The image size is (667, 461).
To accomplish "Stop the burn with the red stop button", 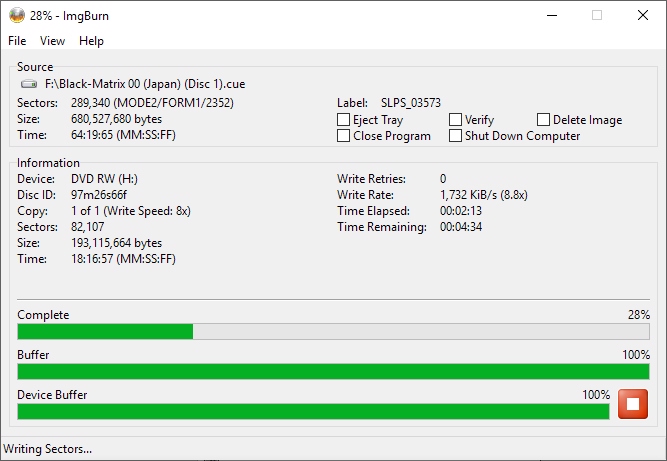I will point(633,404).
